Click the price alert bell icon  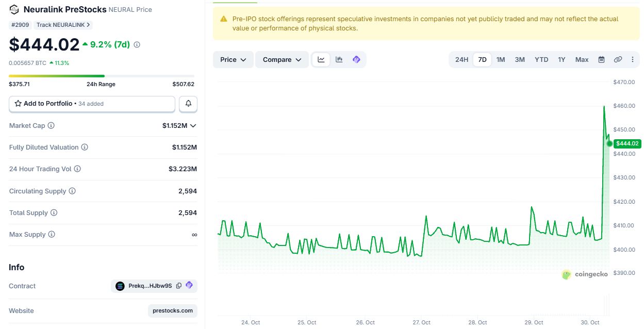coord(188,104)
